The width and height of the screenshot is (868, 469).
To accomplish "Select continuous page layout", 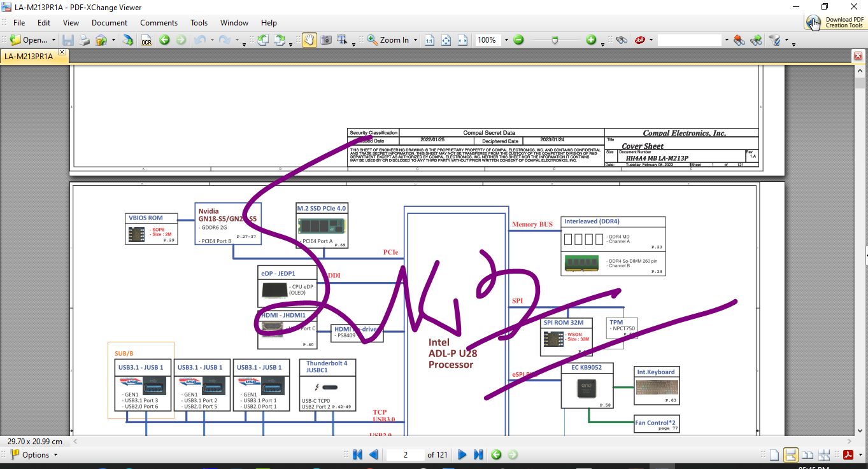I will (791, 455).
